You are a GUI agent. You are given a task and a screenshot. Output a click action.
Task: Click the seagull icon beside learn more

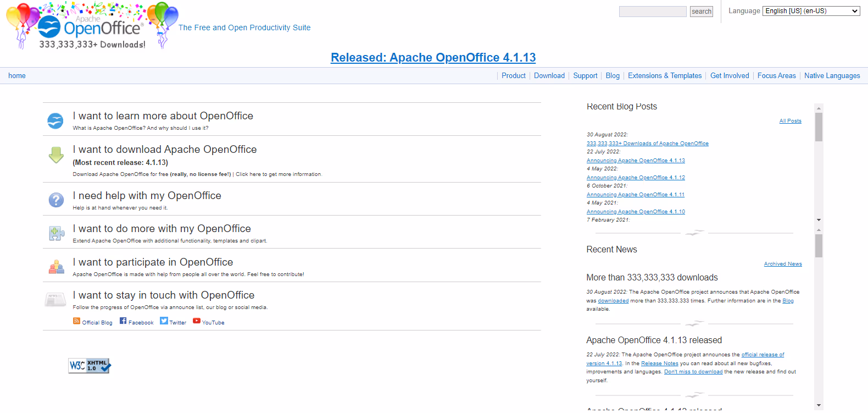[x=55, y=120]
